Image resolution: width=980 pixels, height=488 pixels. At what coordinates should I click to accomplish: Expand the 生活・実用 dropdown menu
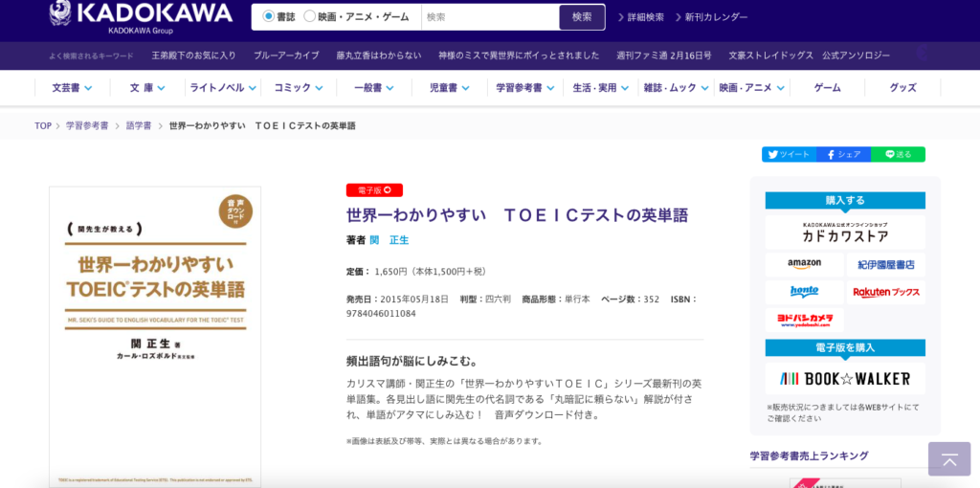[601, 88]
